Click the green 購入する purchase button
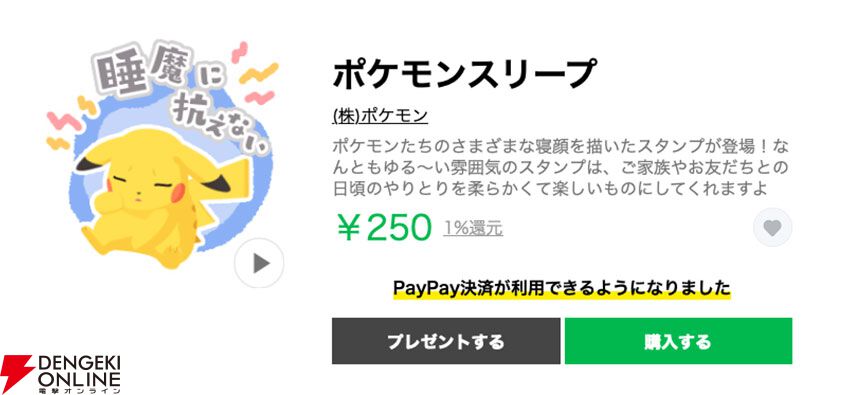The width and height of the screenshot is (843, 395). pyautogui.click(x=678, y=341)
